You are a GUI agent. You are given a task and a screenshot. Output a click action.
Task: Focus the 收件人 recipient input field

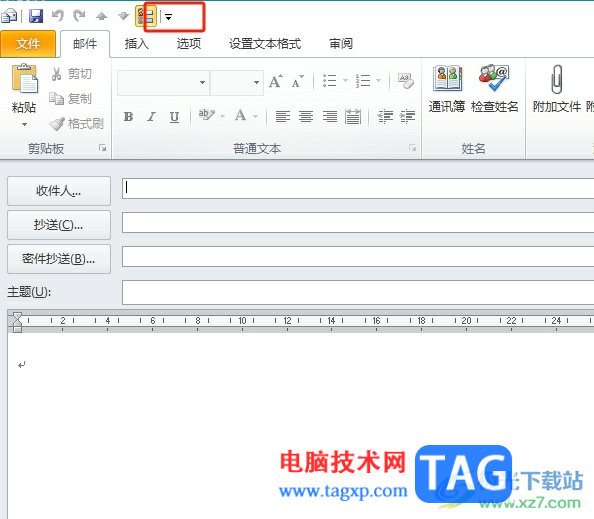(358, 189)
